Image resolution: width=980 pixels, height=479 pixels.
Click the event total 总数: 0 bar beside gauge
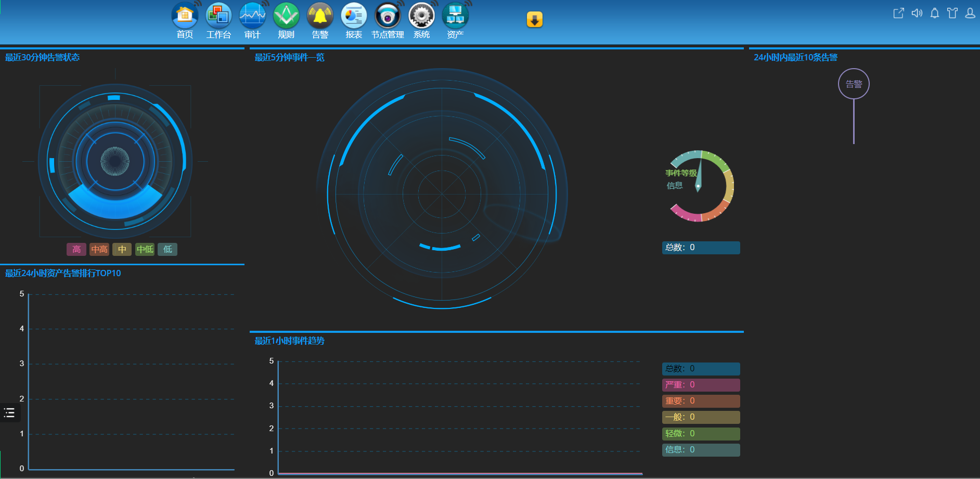tap(701, 248)
